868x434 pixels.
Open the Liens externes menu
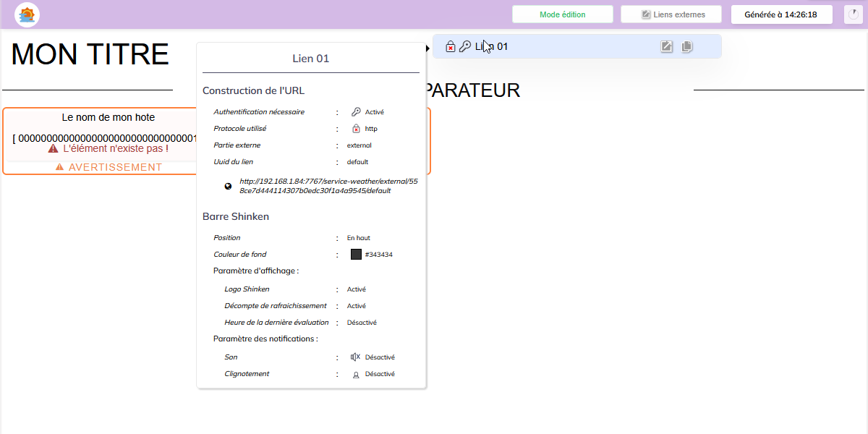click(672, 14)
